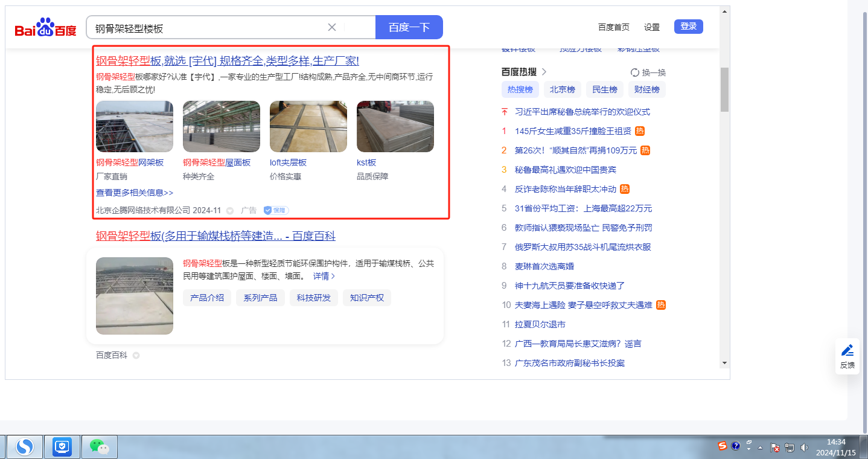Click the kst板 product thumbnail
Screen dimensions: 868x459
[395, 126]
